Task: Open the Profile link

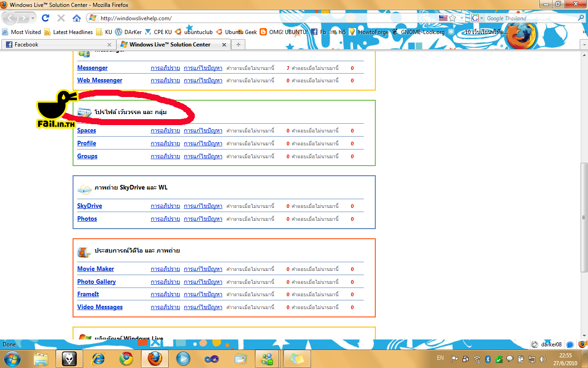Action: pos(86,143)
